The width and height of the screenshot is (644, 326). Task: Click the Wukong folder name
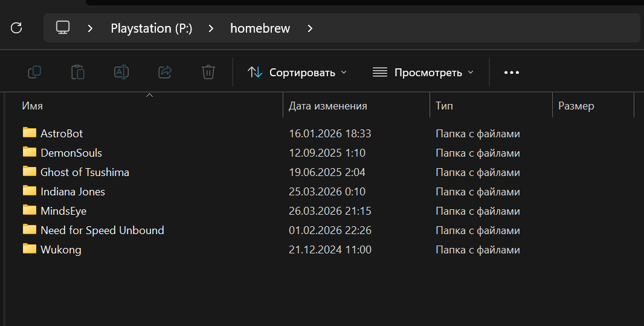point(61,250)
